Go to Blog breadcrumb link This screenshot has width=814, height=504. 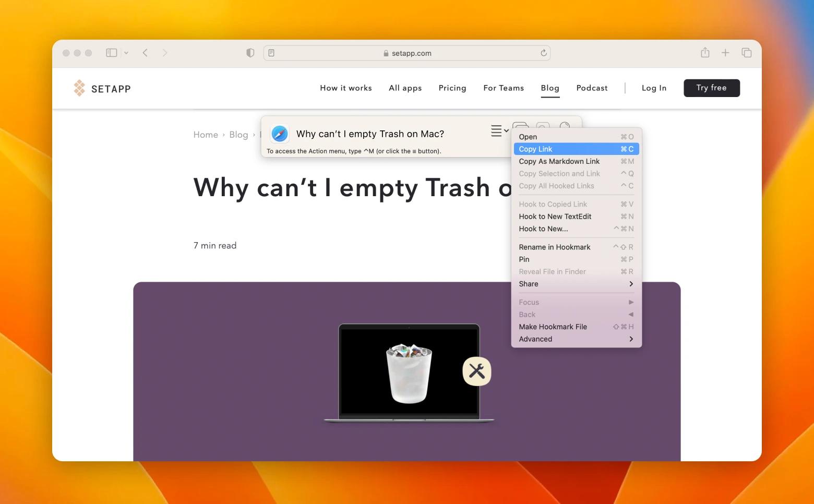coord(238,135)
